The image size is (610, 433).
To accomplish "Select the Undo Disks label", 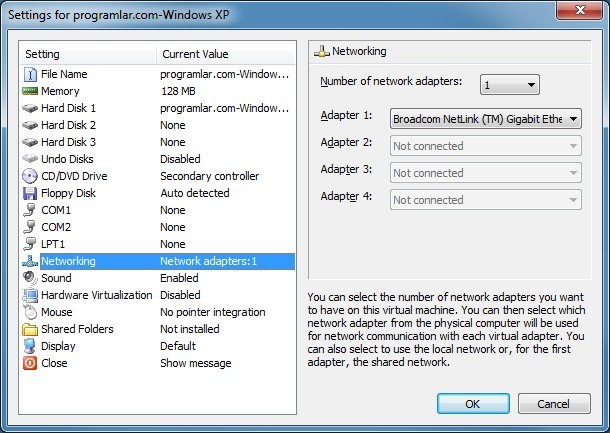I will pos(67,159).
